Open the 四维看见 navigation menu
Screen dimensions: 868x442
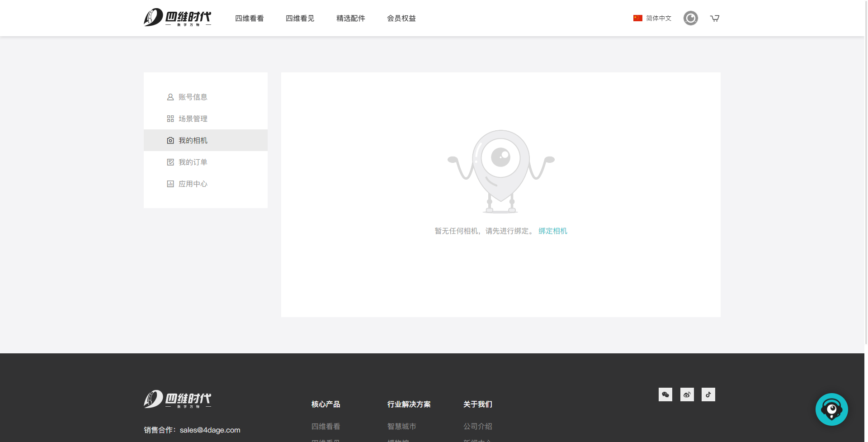300,19
